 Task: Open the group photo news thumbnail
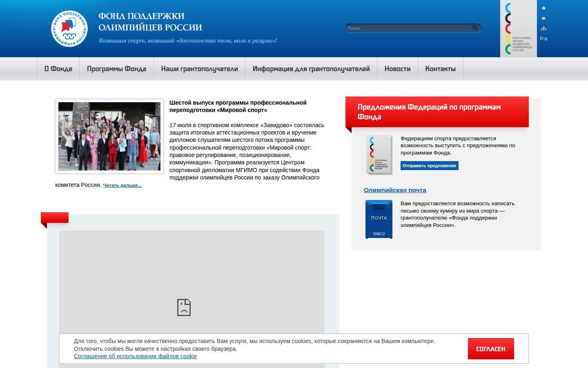[109, 136]
